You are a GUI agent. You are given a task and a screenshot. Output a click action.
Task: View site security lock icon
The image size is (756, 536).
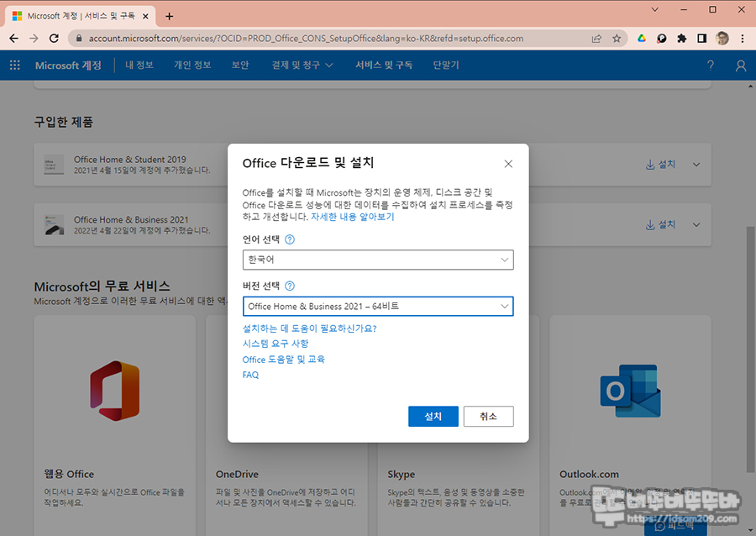tap(79, 39)
